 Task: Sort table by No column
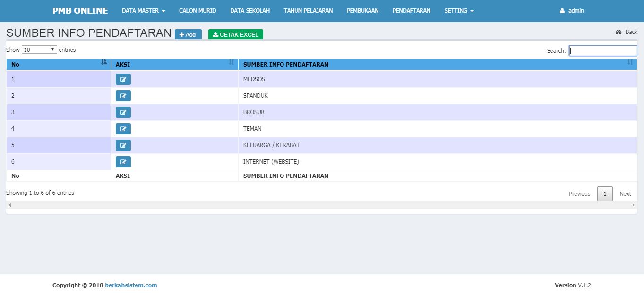[59, 64]
